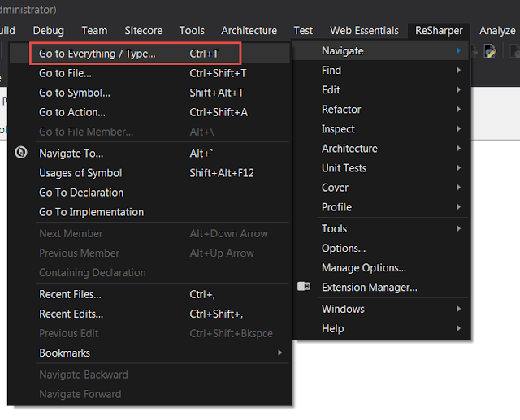Choose Usages of Symbol
Viewport: 520px width, 420px height.
pyautogui.click(x=149, y=173)
